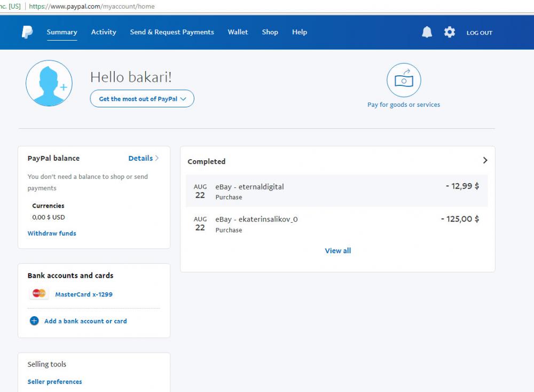Screen dimensions: 534x392
Task: Click the Pay for goods money icon
Action: [404, 80]
